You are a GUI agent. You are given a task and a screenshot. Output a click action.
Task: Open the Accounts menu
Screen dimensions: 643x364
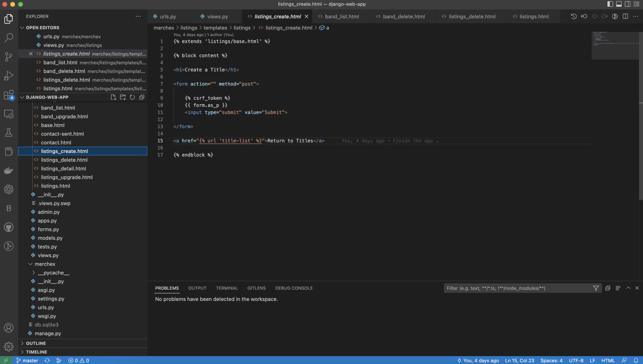(x=9, y=328)
